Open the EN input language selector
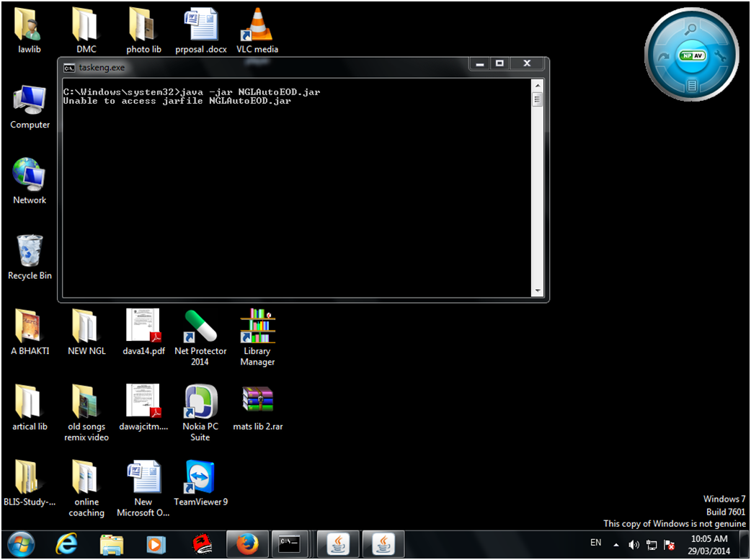 point(595,543)
